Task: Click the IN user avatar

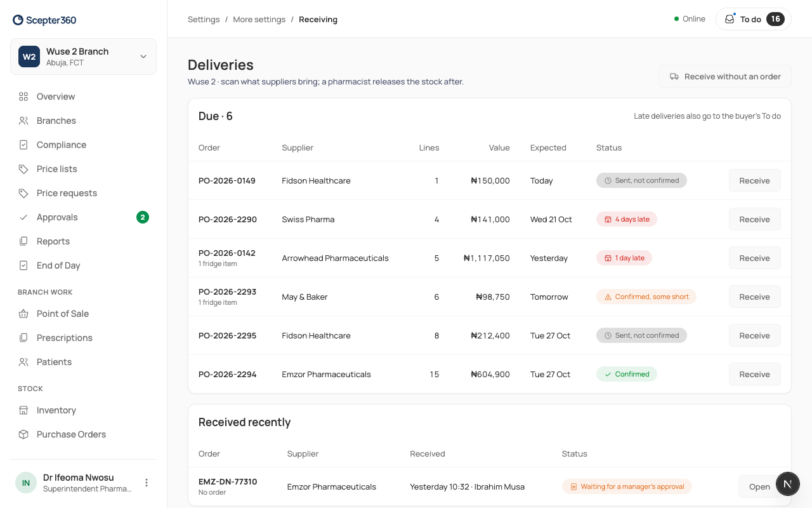Action: [26, 483]
